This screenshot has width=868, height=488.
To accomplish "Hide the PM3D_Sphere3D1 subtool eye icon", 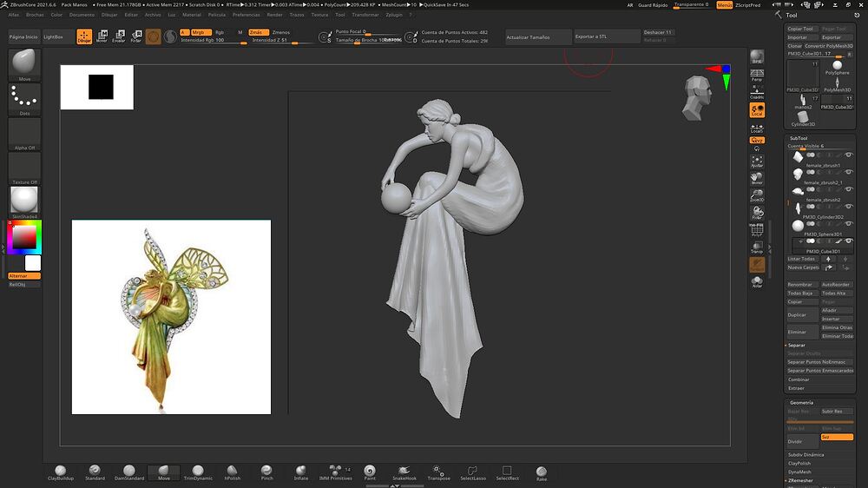I will 849,224.
